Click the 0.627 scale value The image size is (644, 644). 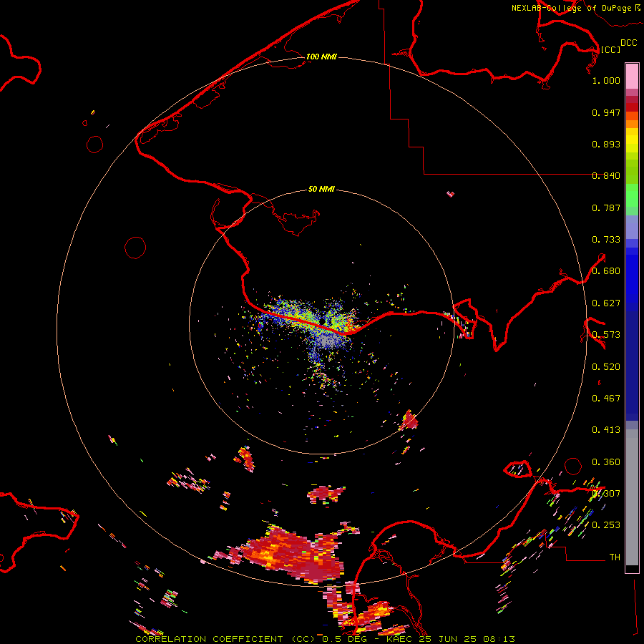[606, 303]
